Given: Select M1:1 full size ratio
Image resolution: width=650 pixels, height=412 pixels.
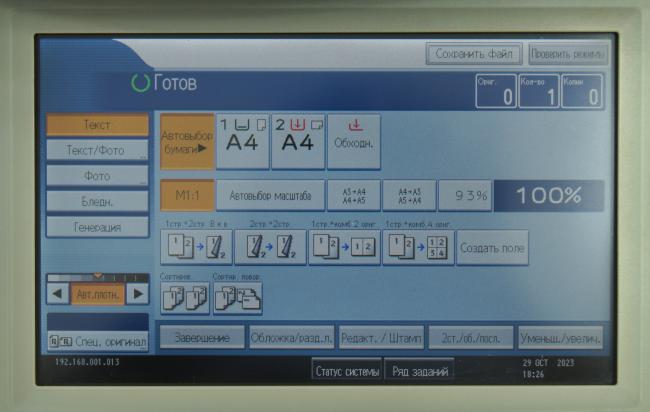Looking at the screenshot, I should 187,195.
